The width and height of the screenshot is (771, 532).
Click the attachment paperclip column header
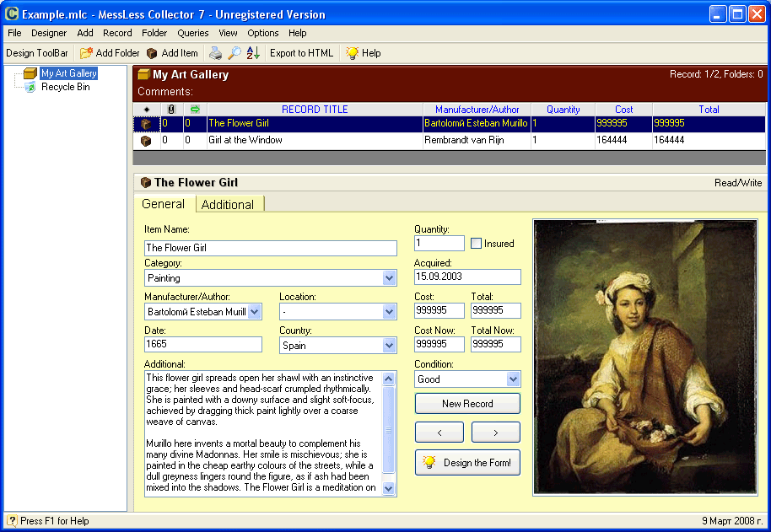pyautogui.click(x=171, y=110)
